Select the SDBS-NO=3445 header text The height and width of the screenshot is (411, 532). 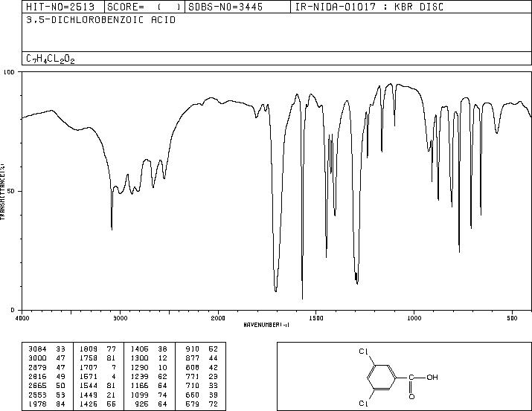[225, 7]
